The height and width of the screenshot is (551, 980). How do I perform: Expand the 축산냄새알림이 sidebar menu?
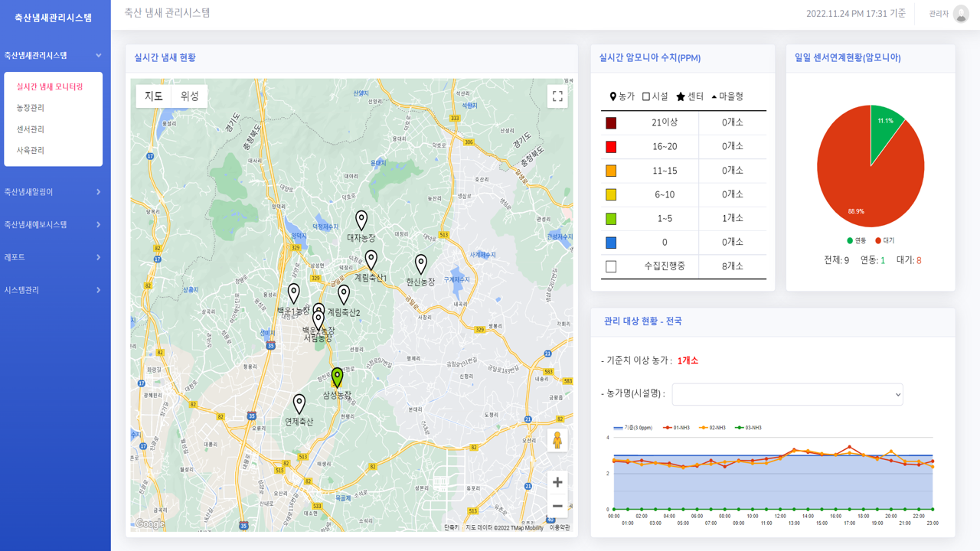click(x=53, y=192)
